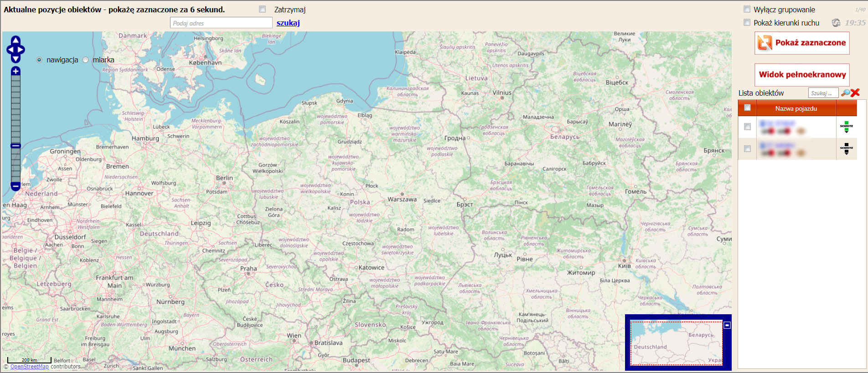868x373 pixels.
Task: Click Hamburg on the map
Action: [x=145, y=138]
